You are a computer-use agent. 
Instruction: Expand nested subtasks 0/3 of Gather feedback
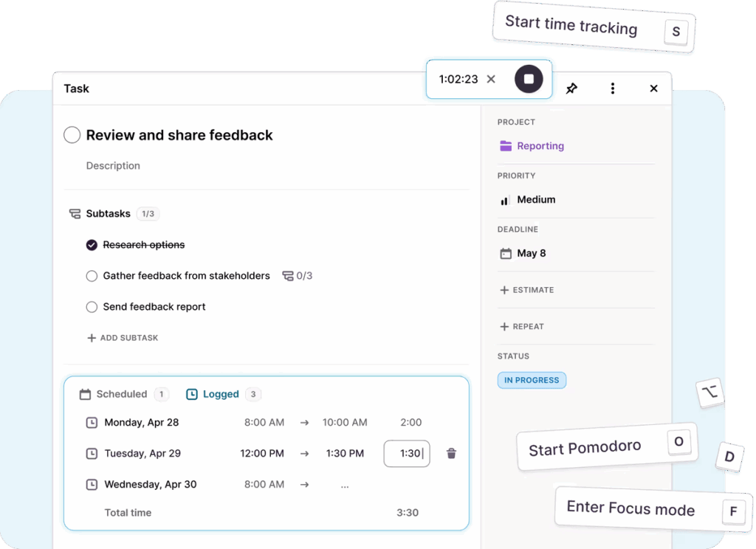[x=297, y=276]
